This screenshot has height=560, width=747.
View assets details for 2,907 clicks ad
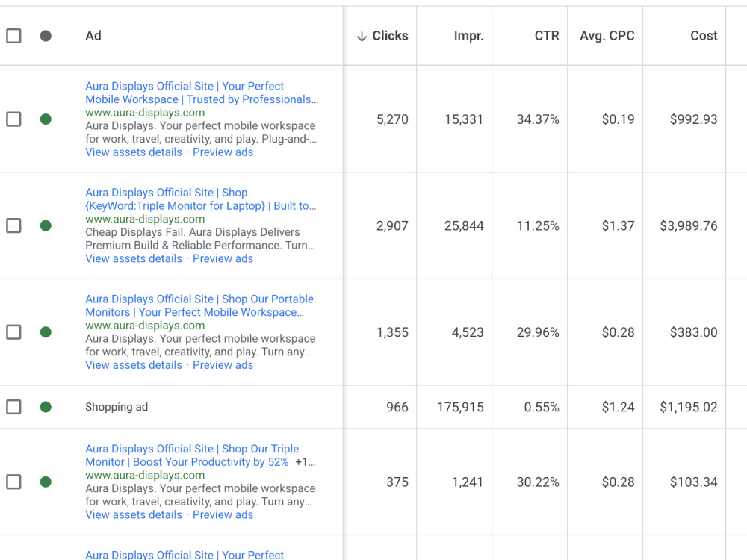pos(134,258)
